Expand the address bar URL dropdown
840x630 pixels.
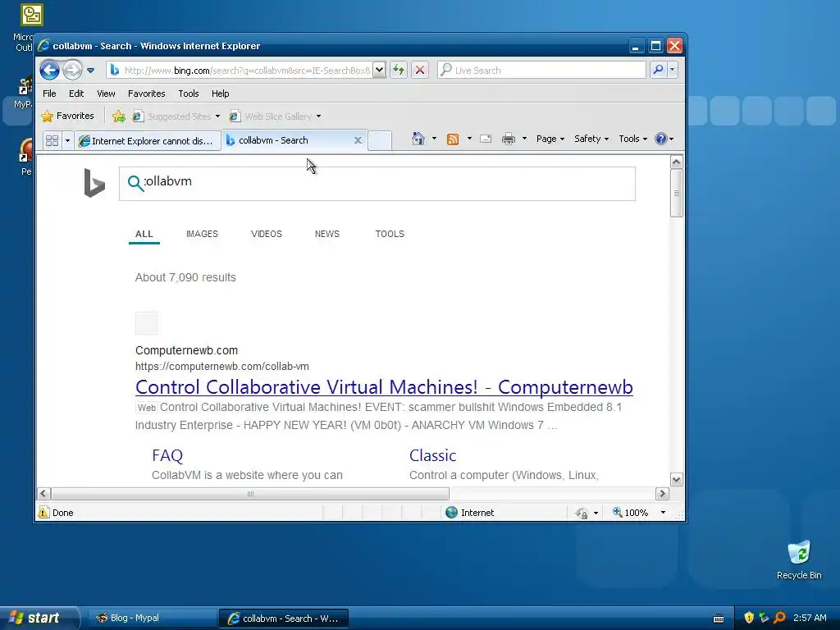[x=379, y=71]
